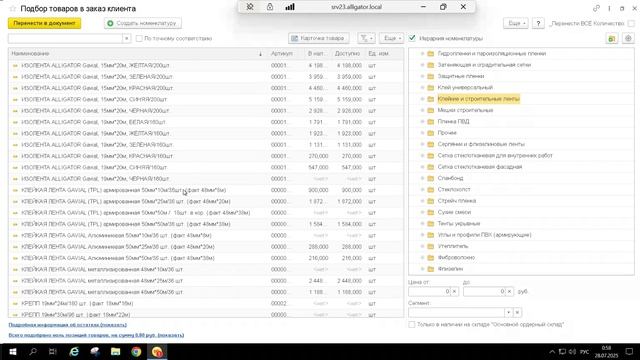
Task: Open the filter dropdown next to Карточка товара
Action: coord(366,38)
